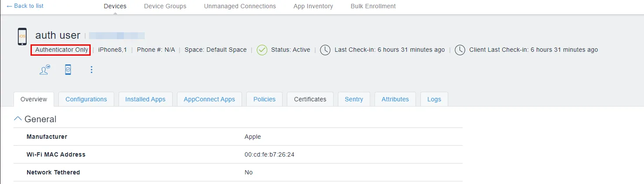Click the user assignment icon
Image resolution: width=644 pixels, height=184 pixels.
(x=44, y=70)
